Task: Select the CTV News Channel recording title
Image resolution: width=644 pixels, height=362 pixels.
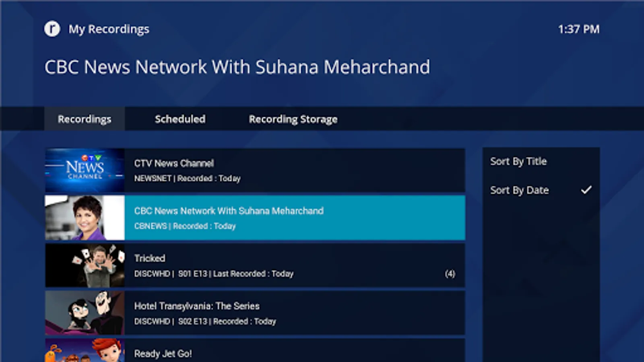Action: [x=174, y=163]
